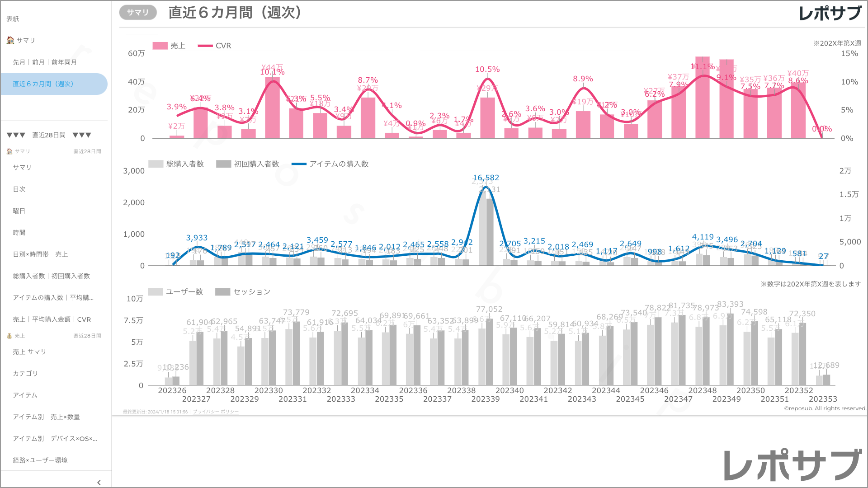Click the 16,582 peak data point

(486, 187)
